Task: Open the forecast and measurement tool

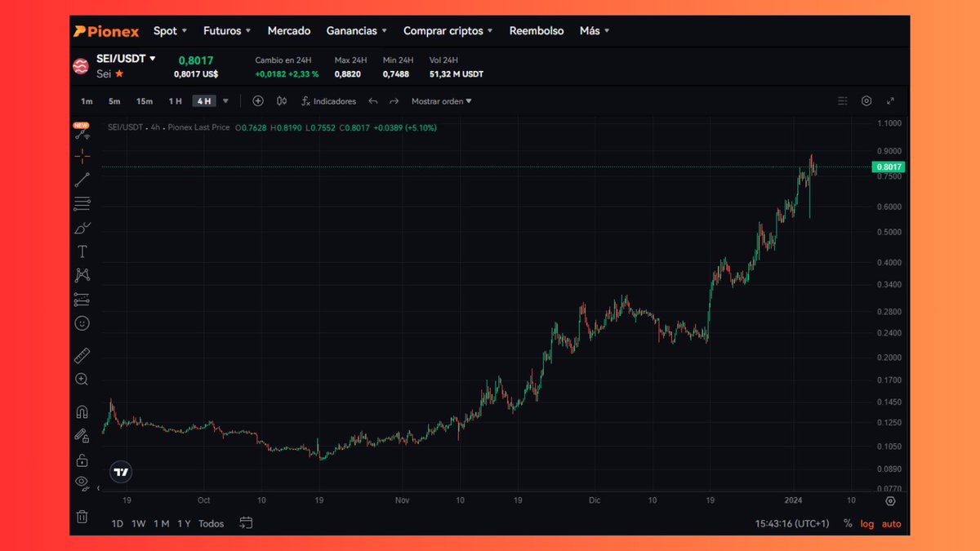Action: (82, 300)
